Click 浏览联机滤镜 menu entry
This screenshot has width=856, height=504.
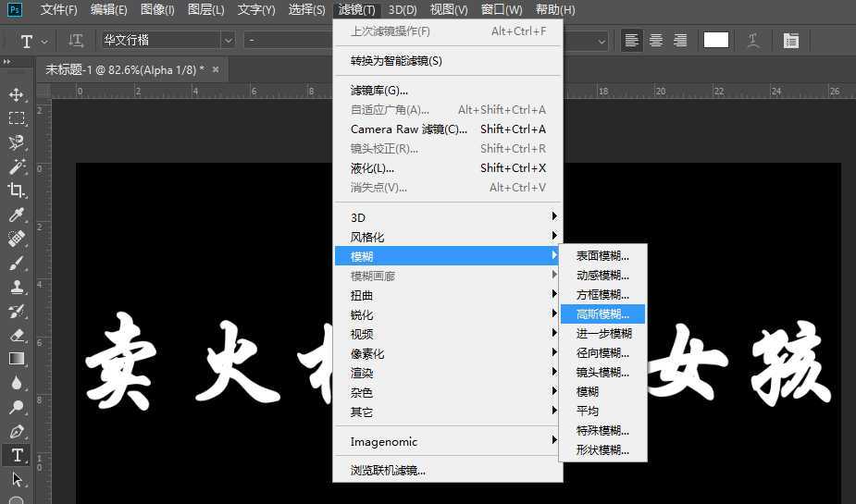tap(388, 470)
